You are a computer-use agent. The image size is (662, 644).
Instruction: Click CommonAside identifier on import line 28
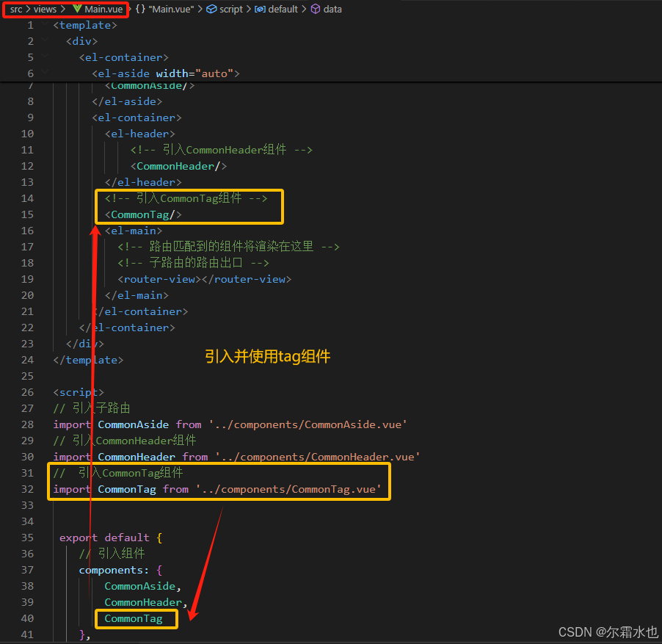(x=133, y=424)
